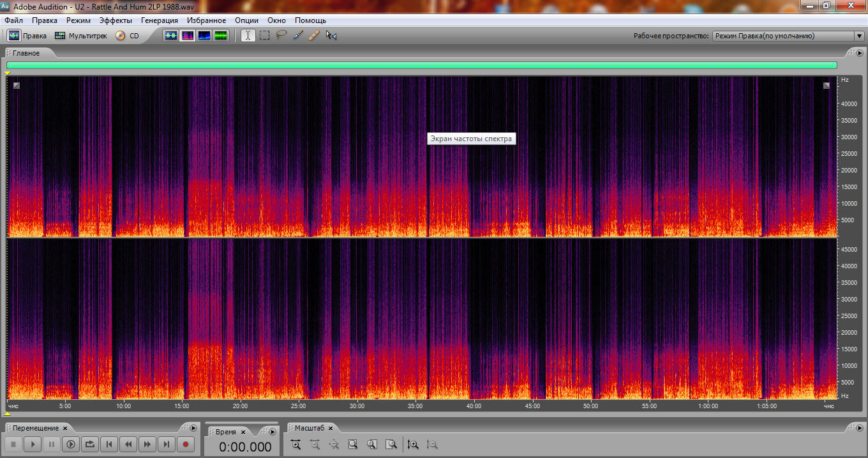
Task: Click Zoom Out Horizontally icon
Action: point(315,445)
